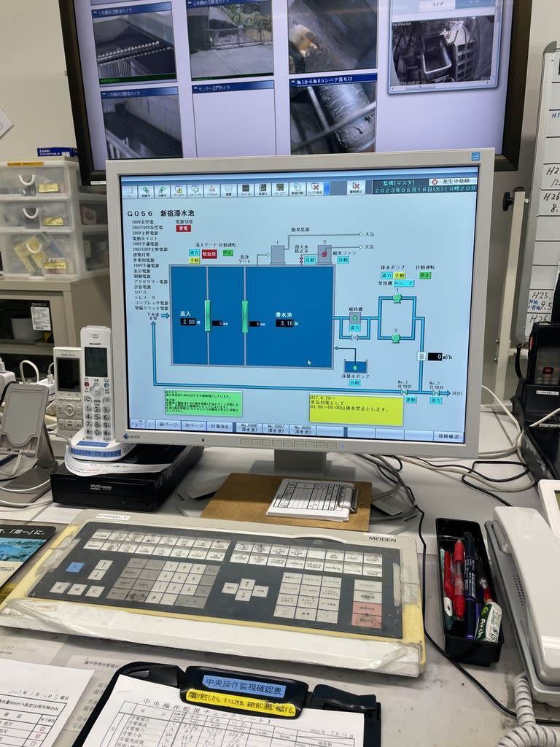This screenshot has height=747, width=560.
Task: Click the テレメータ entry in the power list
Action: click(x=145, y=298)
